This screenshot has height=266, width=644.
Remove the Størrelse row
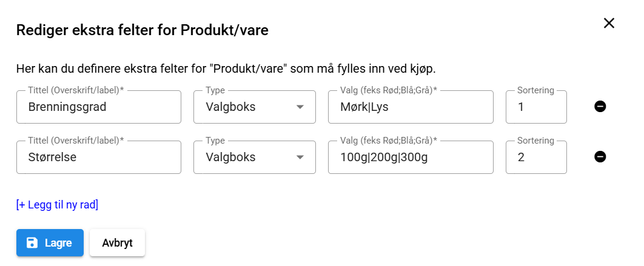(600, 158)
